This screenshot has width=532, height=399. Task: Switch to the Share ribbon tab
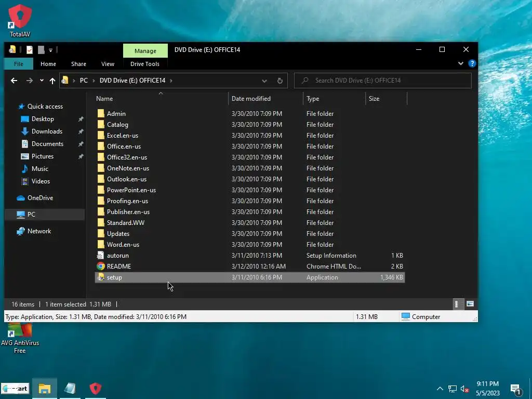(x=79, y=64)
